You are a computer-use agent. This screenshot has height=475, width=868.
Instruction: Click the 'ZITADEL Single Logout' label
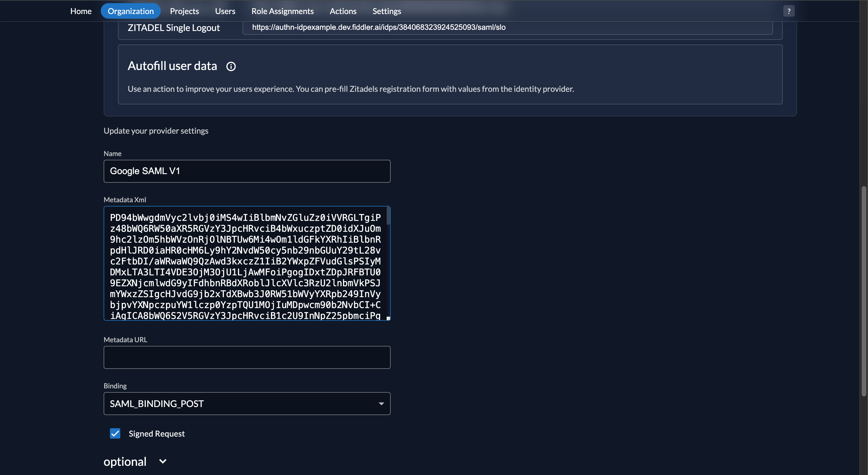click(x=174, y=28)
